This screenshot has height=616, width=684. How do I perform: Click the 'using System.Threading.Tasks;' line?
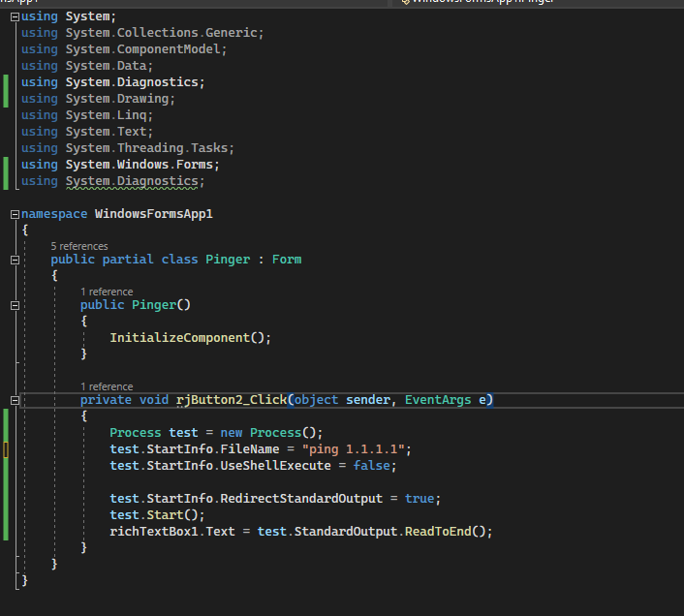(128, 148)
